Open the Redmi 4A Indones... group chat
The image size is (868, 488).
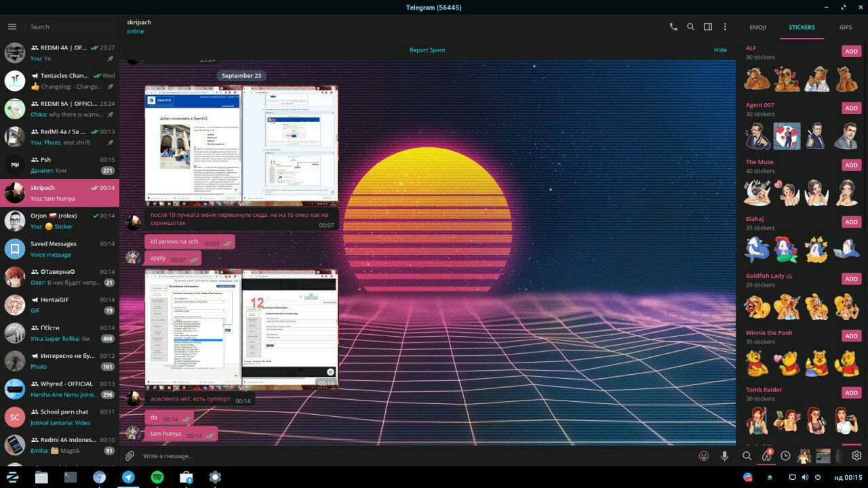[x=60, y=445]
